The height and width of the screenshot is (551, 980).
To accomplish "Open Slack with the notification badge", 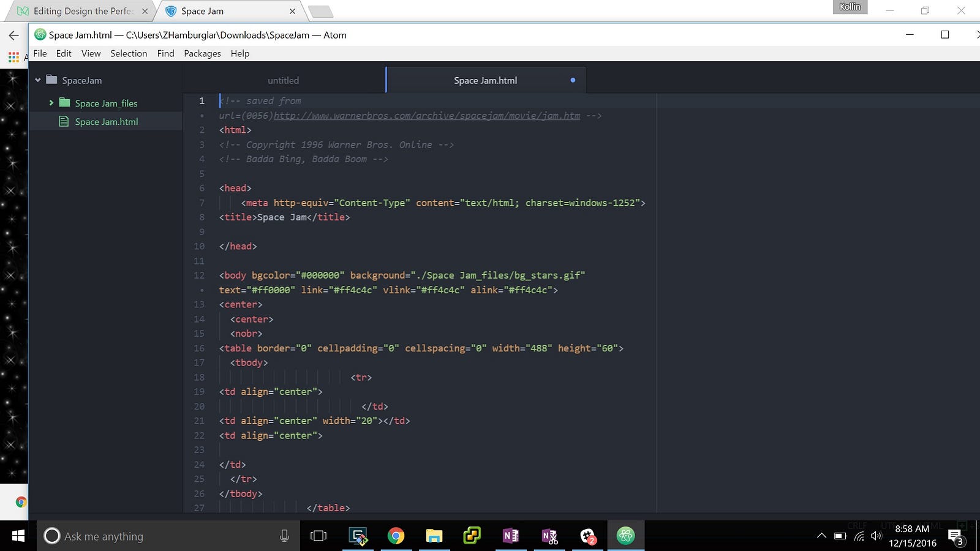I will [x=587, y=536].
